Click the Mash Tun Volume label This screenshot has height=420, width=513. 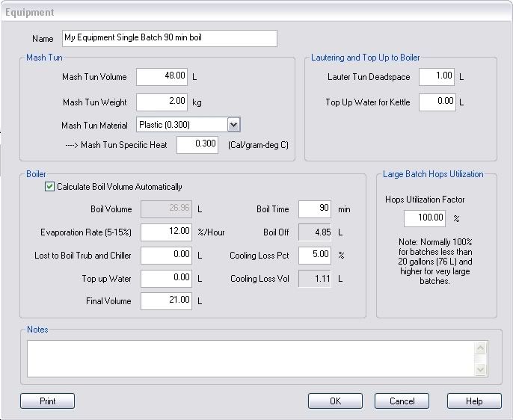94,77
